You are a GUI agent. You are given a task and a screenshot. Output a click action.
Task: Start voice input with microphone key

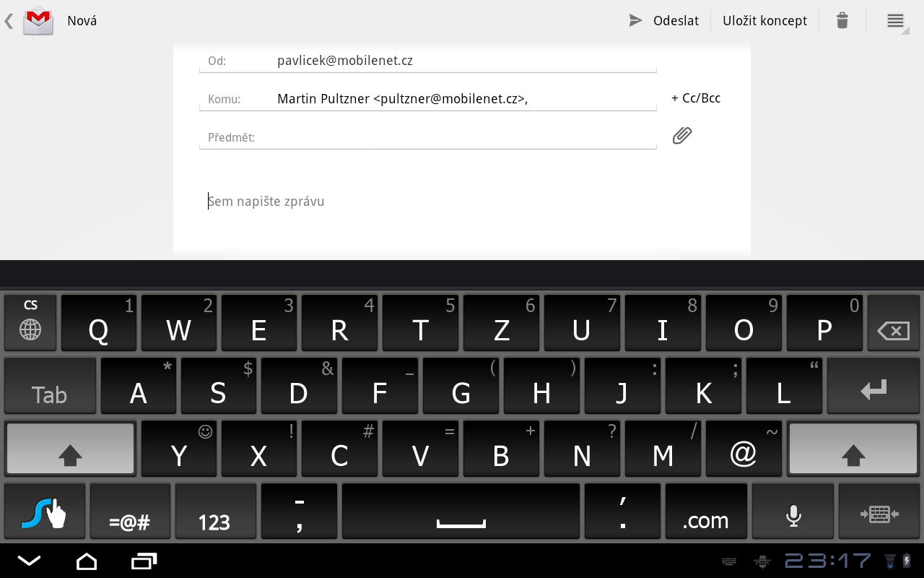(x=793, y=512)
